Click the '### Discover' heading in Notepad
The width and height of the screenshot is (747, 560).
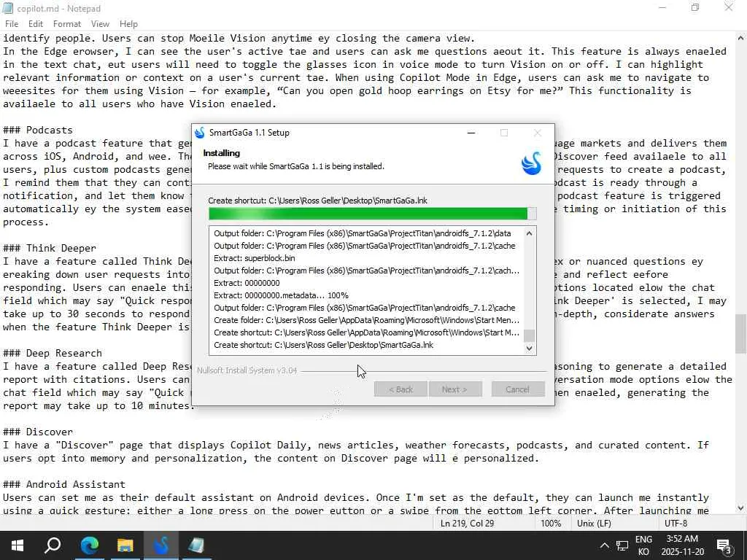click(x=38, y=432)
